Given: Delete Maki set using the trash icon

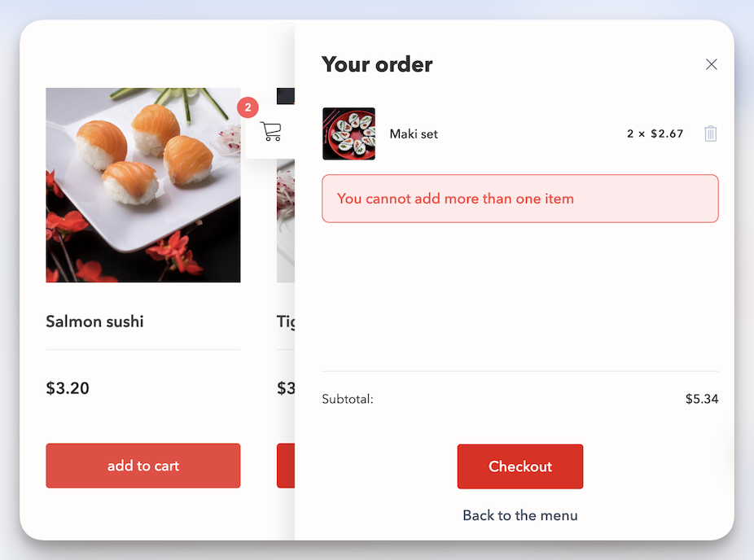Looking at the screenshot, I should [710, 133].
